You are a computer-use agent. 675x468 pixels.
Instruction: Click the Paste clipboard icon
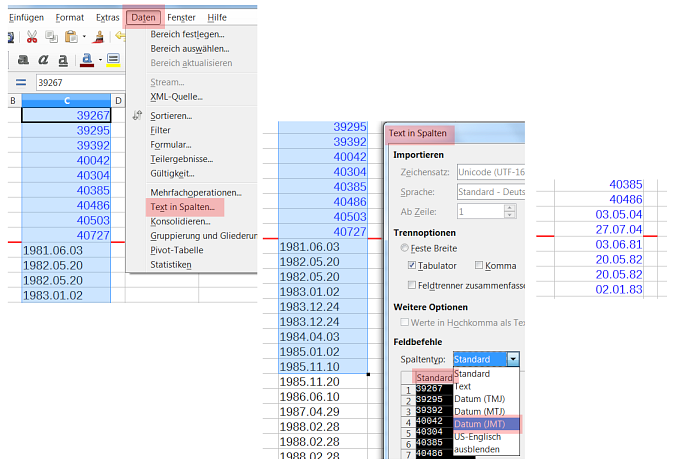coord(71,37)
